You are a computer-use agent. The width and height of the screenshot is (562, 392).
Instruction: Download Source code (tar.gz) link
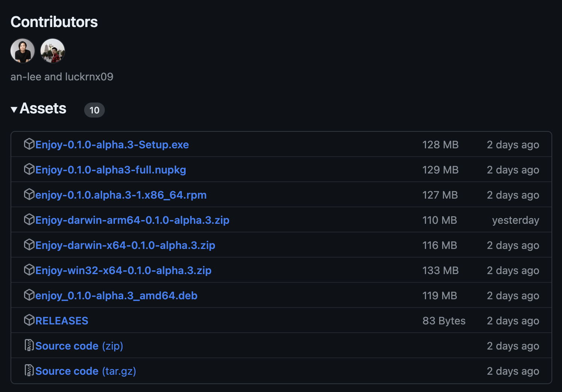pyautogui.click(x=86, y=371)
